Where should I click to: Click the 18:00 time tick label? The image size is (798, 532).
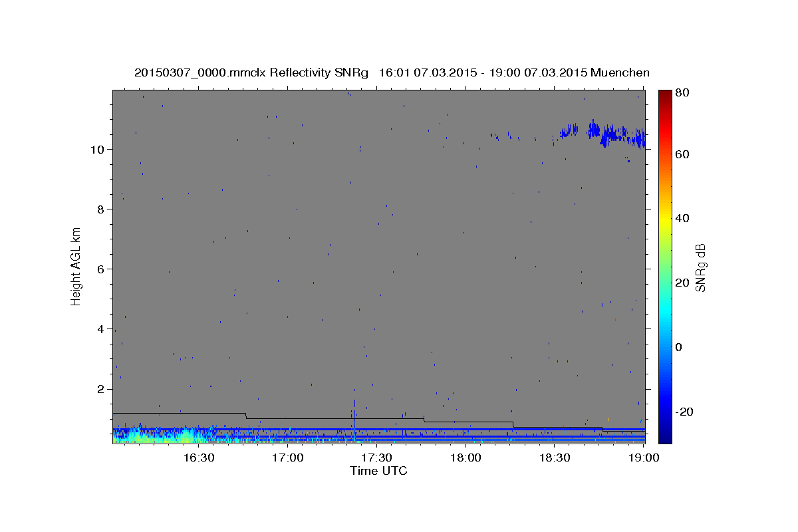click(465, 458)
